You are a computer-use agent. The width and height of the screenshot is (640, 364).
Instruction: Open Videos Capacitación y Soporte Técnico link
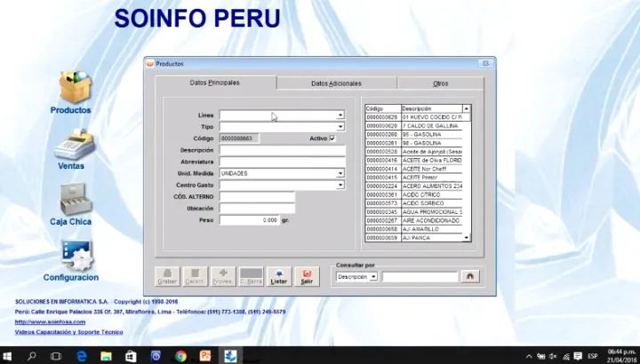(x=69, y=332)
